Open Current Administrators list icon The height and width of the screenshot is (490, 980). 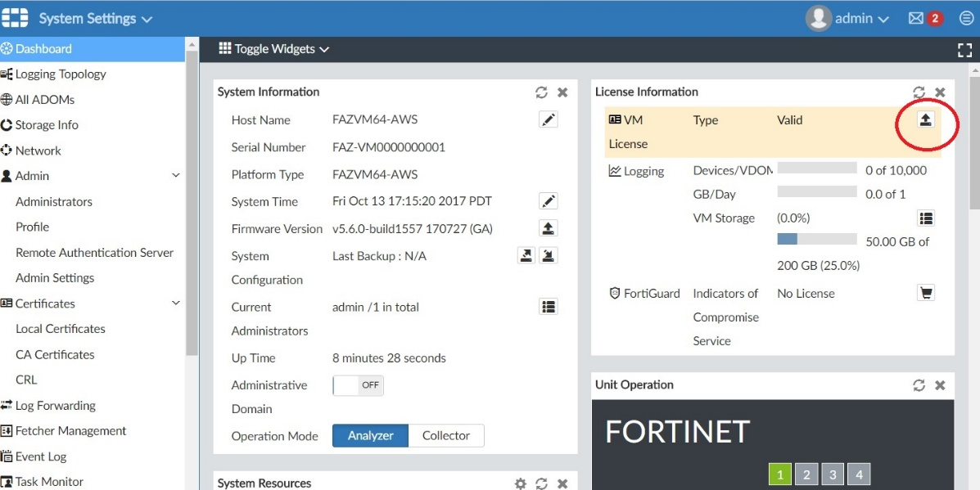[549, 307]
